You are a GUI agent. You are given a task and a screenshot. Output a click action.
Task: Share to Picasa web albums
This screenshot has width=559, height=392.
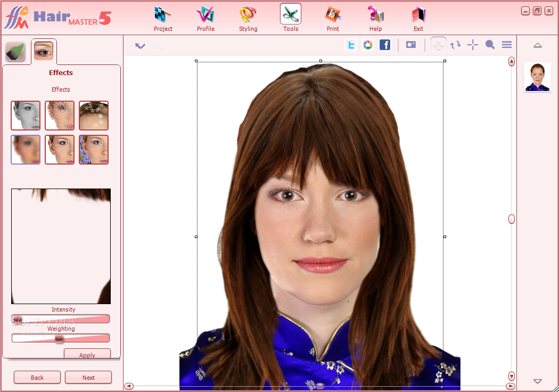(x=367, y=45)
